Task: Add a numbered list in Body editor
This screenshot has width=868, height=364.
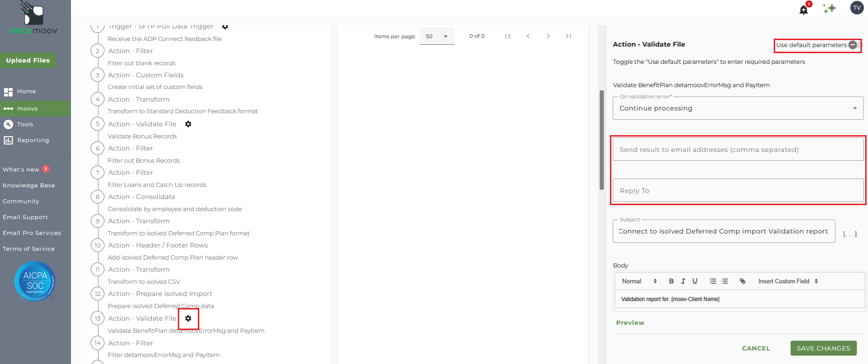Action: point(713,281)
